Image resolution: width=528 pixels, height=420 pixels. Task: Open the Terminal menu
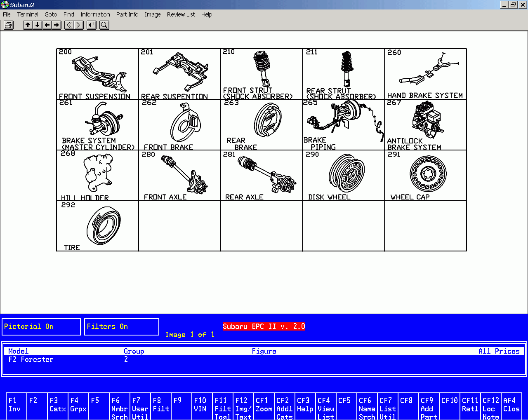tap(28, 14)
